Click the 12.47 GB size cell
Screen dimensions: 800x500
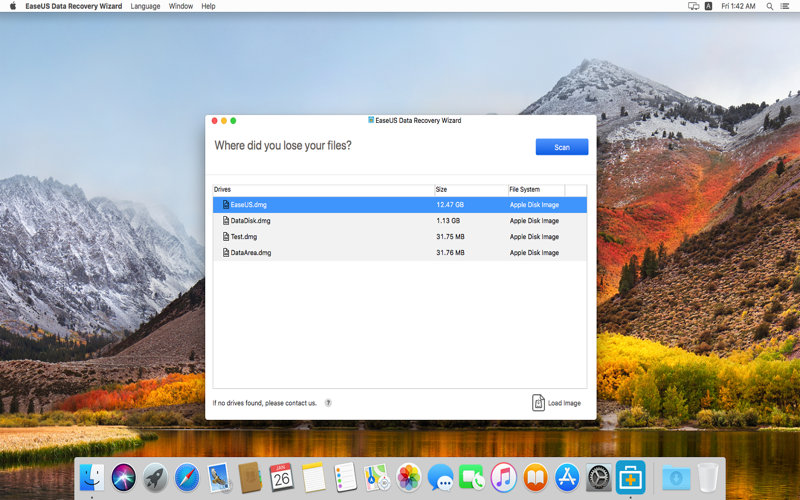coord(450,205)
